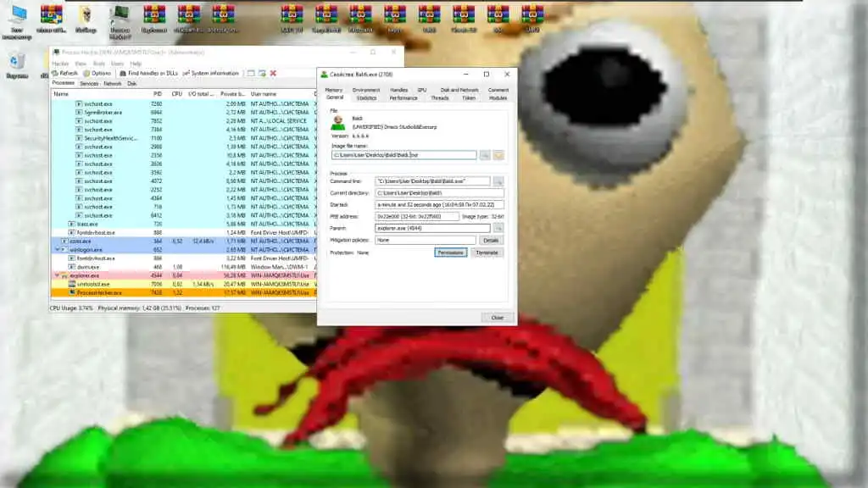This screenshot has height=488, width=868.
Task: Click the vmtoolsd.exe process icon
Action: 72,284
